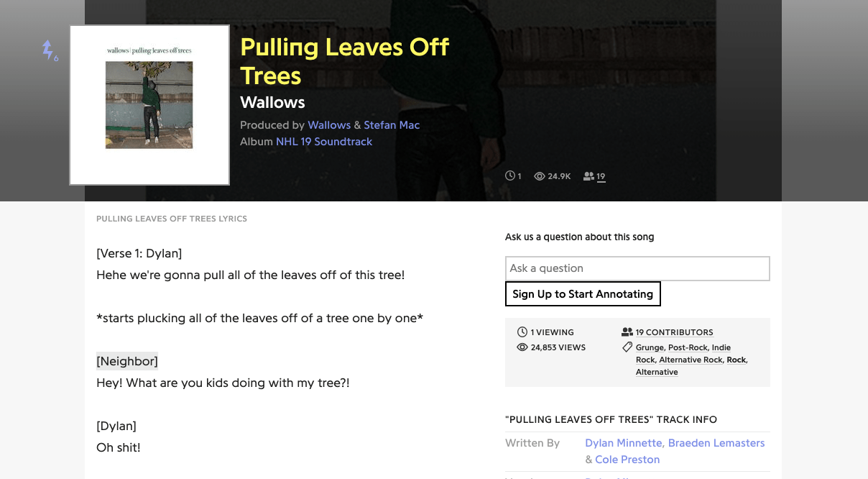Screen dimensions: 868x479
Task: Open the NHL 19 Soundtrack album link
Action: pos(324,141)
